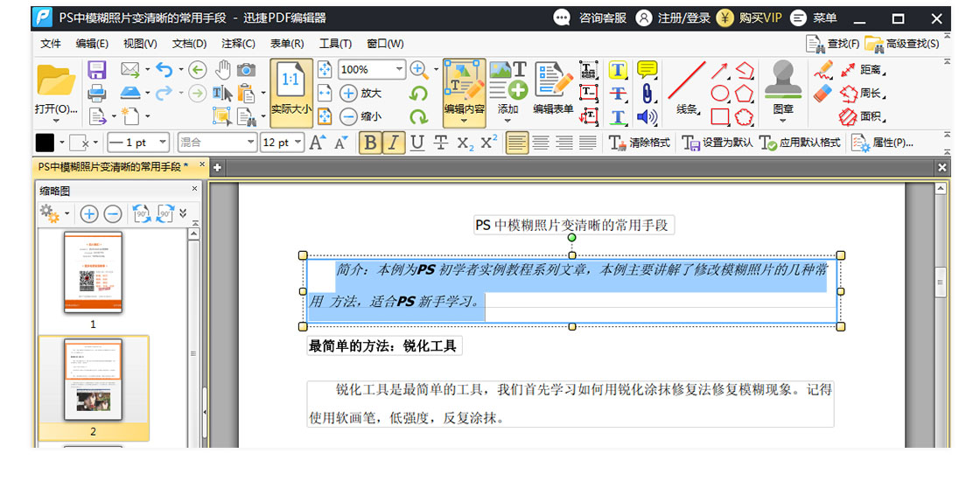Open the 视图(V) menu

click(x=140, y=44)
